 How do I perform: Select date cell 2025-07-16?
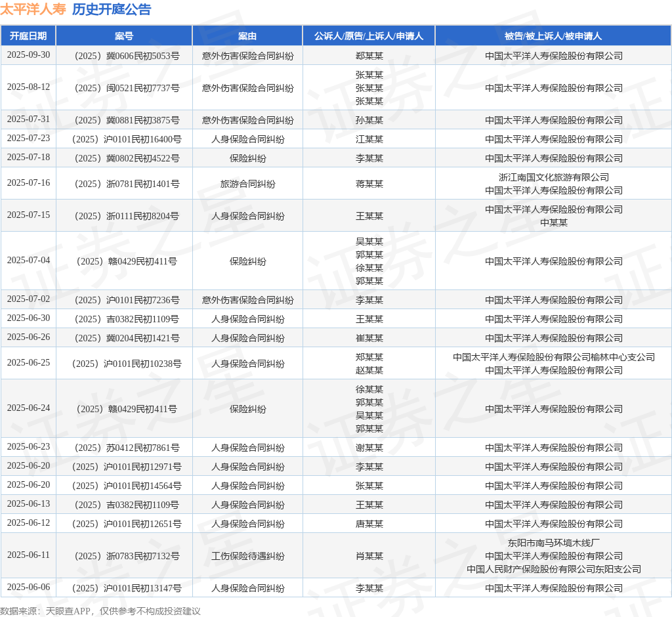click(x=28, y=183)
